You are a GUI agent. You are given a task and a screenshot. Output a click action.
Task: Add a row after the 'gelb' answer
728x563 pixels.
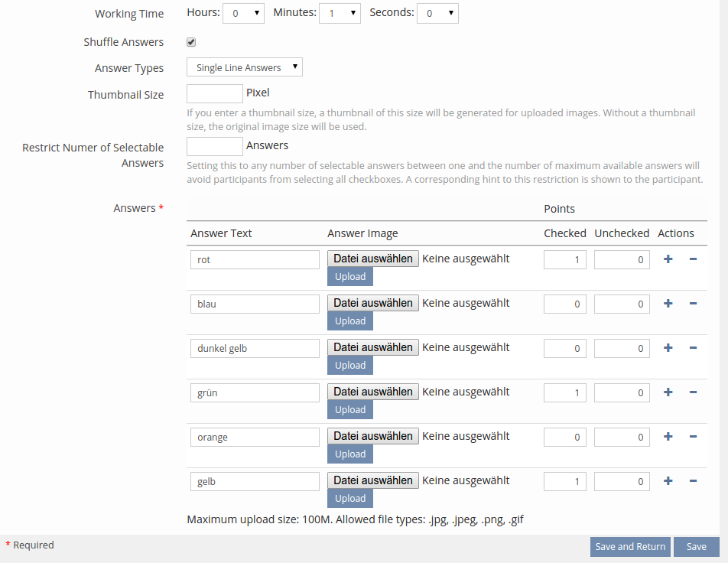coord(668,481)
